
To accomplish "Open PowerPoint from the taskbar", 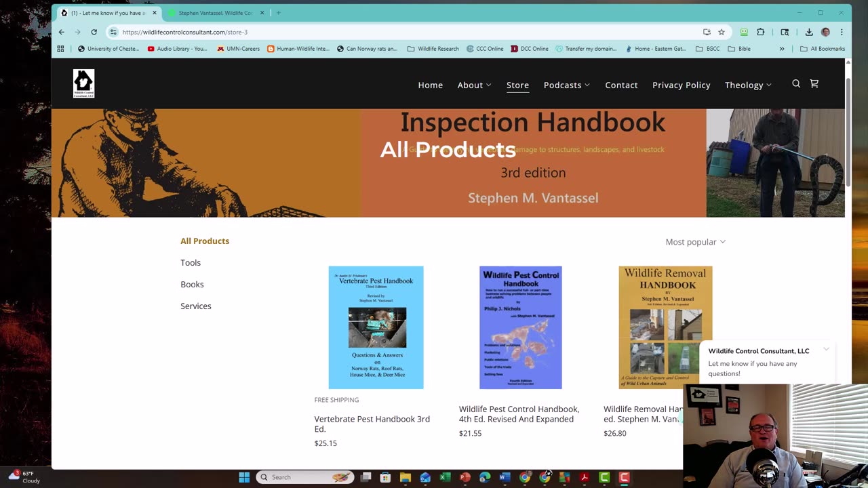I will [465, 477].
